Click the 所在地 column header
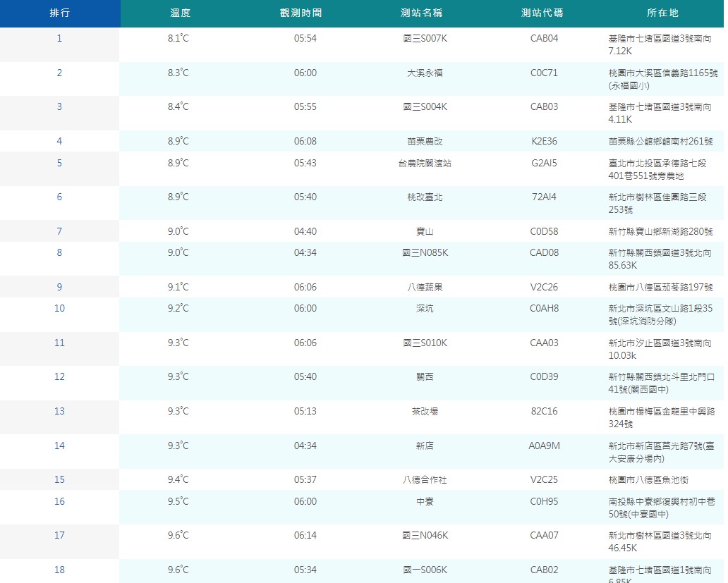Image resolution: width=728 pixels, height=583 pixels. tap(662, 13)
